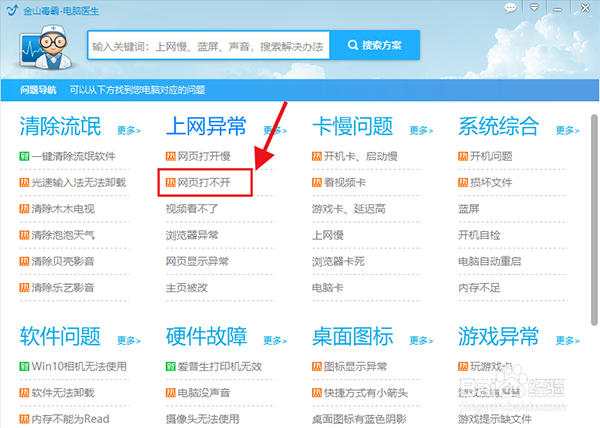Minimize the 电脑医生 window

point(558,9)
